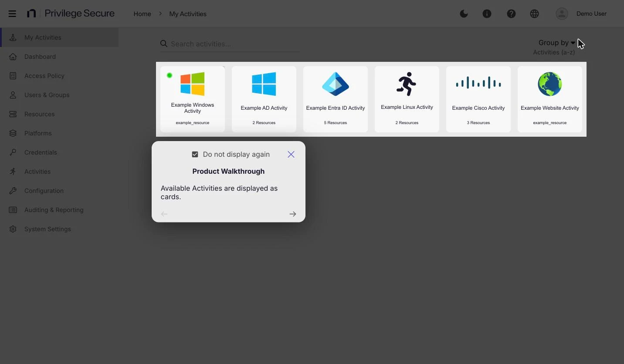624x364 pixels.
Task: Open the Example Cisco Activity card
Action: point(478,99)
